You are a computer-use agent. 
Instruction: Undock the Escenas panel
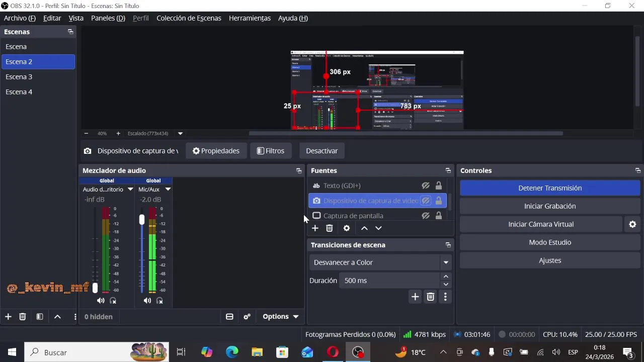tap(70, 32)
